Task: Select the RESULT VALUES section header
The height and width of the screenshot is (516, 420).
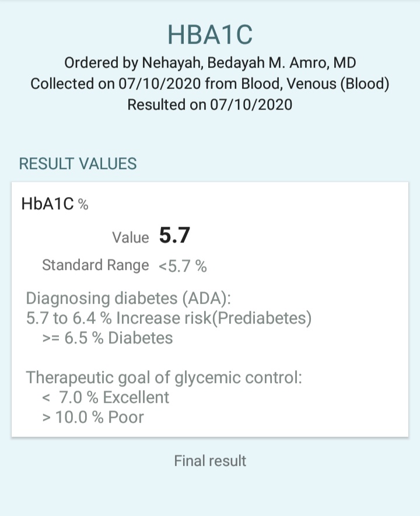Action: tap(78, 164)
